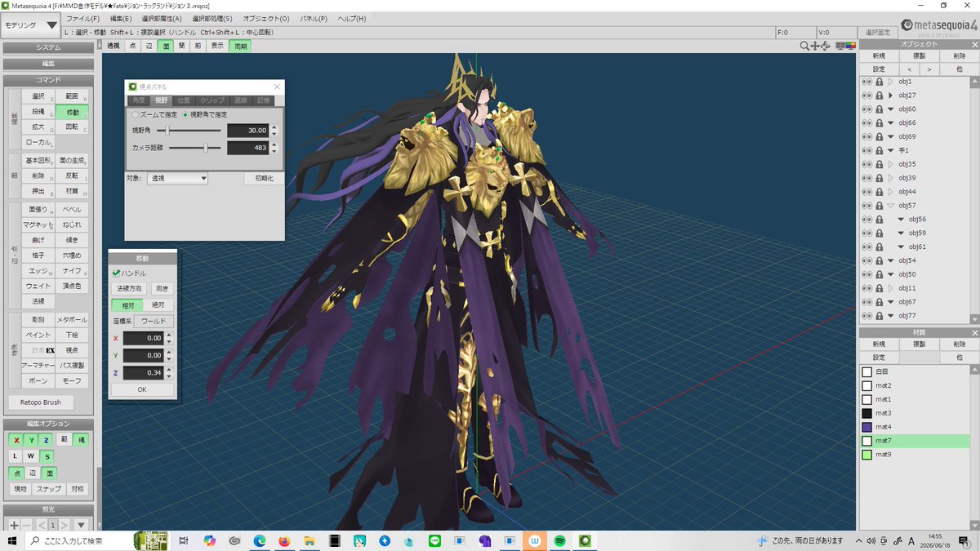Hide obj27 using its eye icon
The image size is (980, 551).
pos(866,96)
